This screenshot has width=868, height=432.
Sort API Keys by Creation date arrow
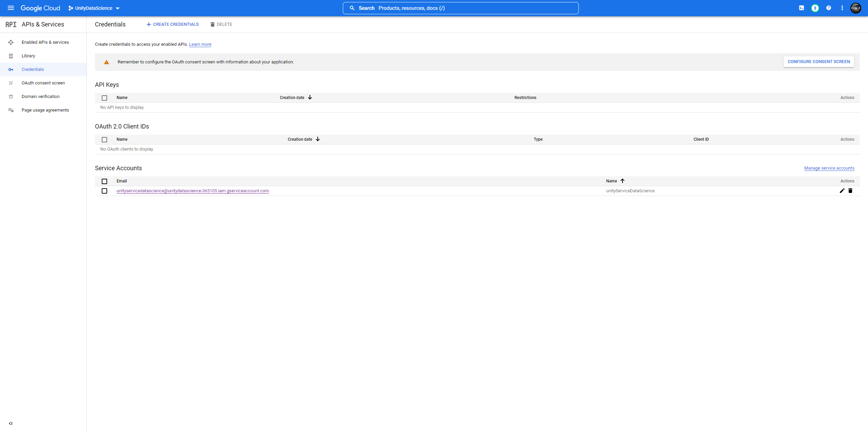coord(310,97)
